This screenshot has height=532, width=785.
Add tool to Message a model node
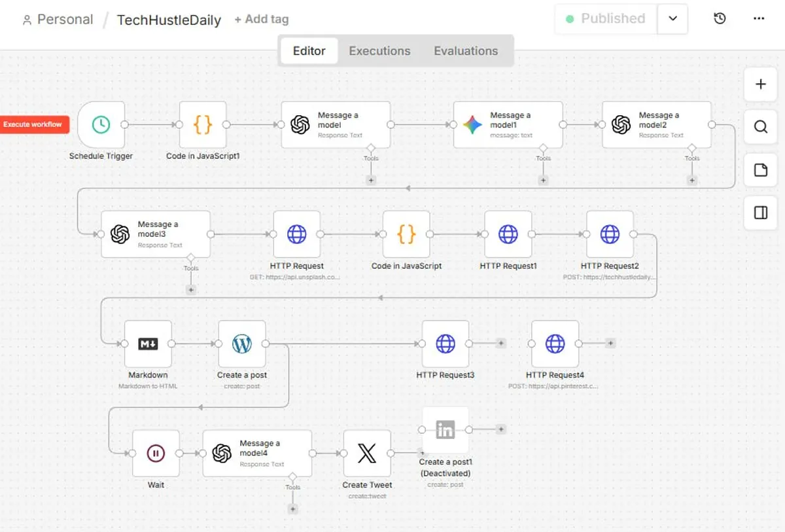point(371,179)
